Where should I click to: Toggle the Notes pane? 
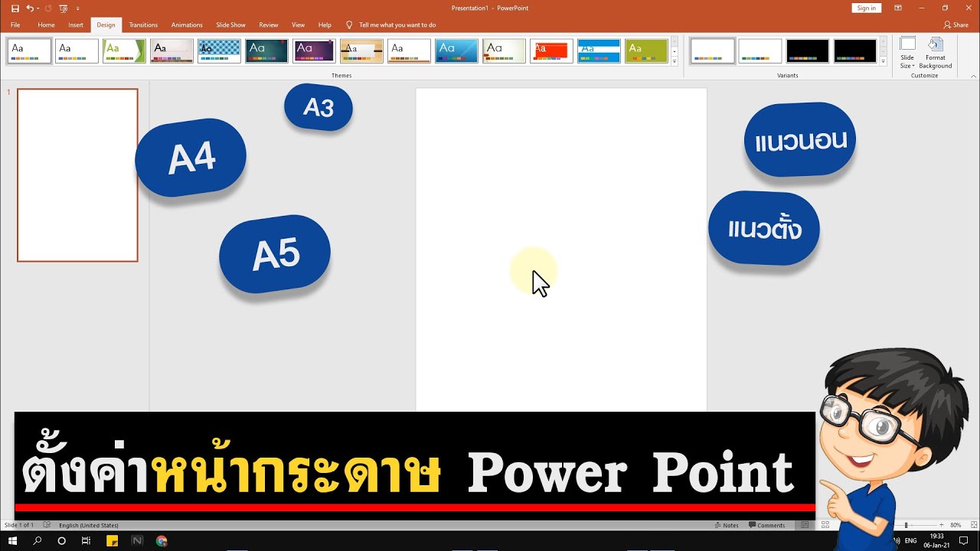(727, 525)
